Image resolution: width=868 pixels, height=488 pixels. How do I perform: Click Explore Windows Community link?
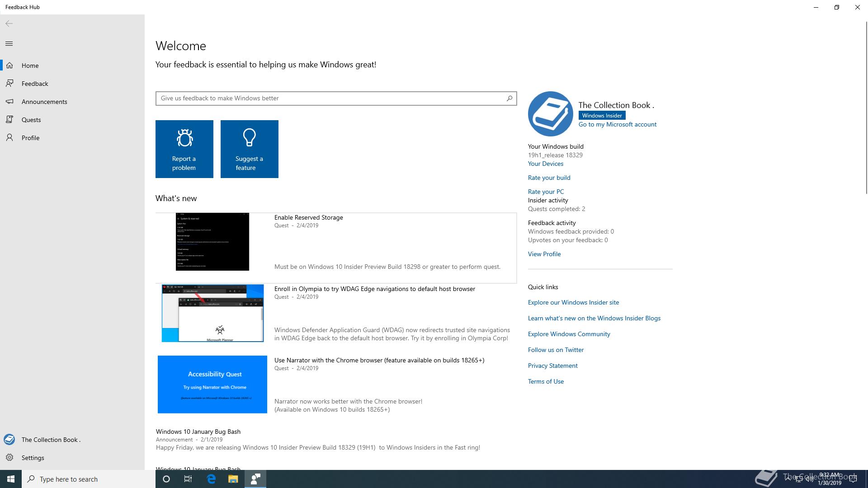coord(569,334)
